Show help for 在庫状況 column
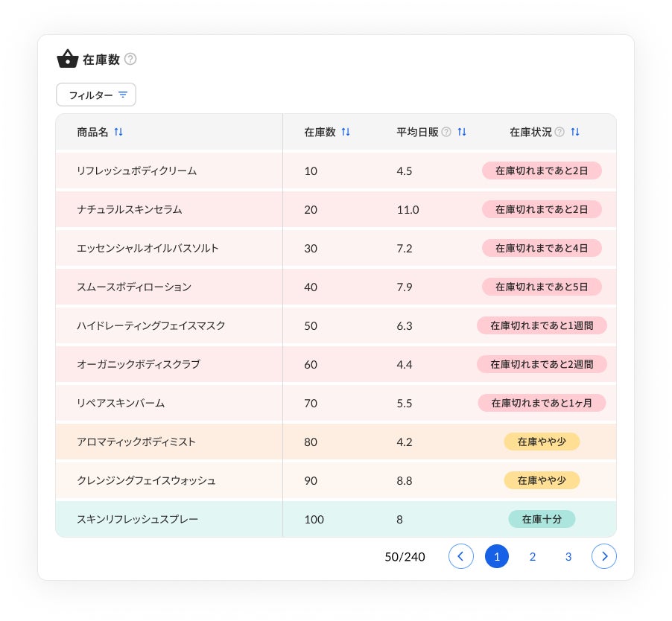This screenshot has height=621, width=672. pyautogui.click(x=560, y=132)
